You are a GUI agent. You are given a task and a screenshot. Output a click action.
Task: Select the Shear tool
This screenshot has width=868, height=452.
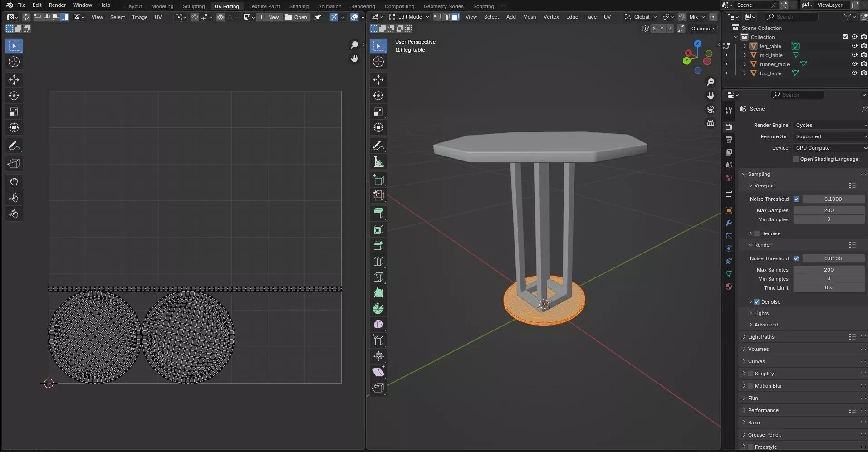click(378, 372)
